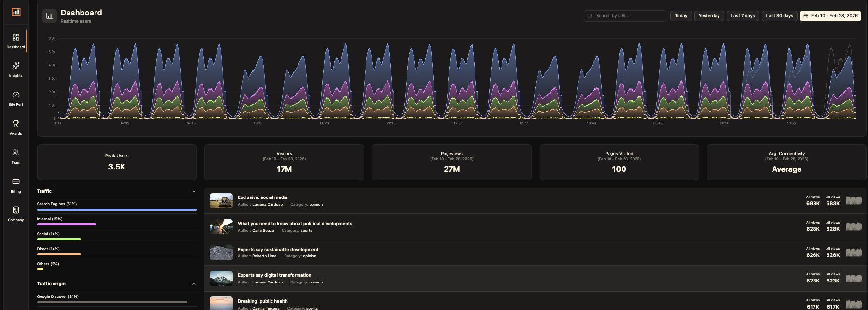Open thumbnail of Breaking: public health article
868x310 pixels.
point(221,303)
